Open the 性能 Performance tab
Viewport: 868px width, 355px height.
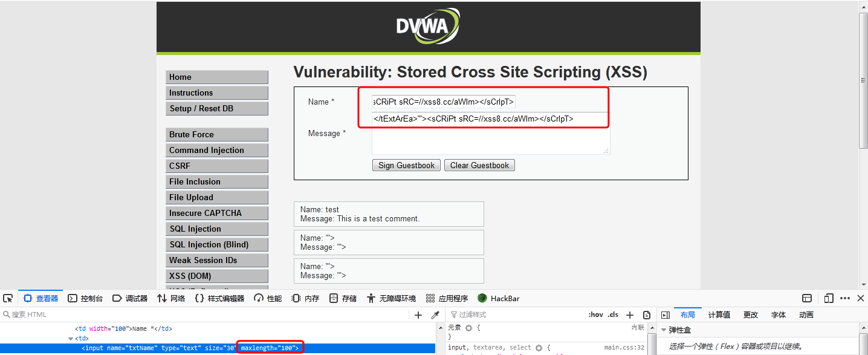(x=268, y=298)
